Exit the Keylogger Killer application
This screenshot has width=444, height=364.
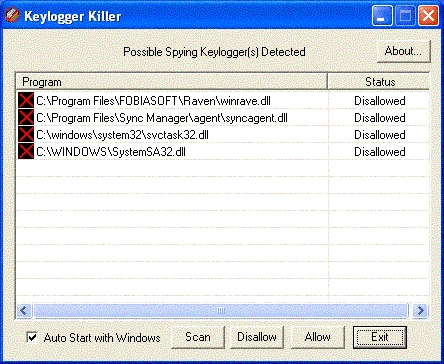[380, 337]
